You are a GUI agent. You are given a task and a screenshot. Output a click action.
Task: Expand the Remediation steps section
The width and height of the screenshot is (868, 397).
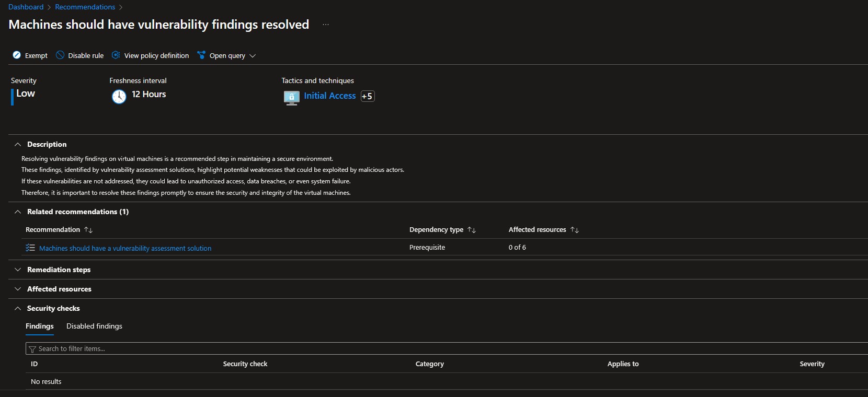[x=18, y=270]
